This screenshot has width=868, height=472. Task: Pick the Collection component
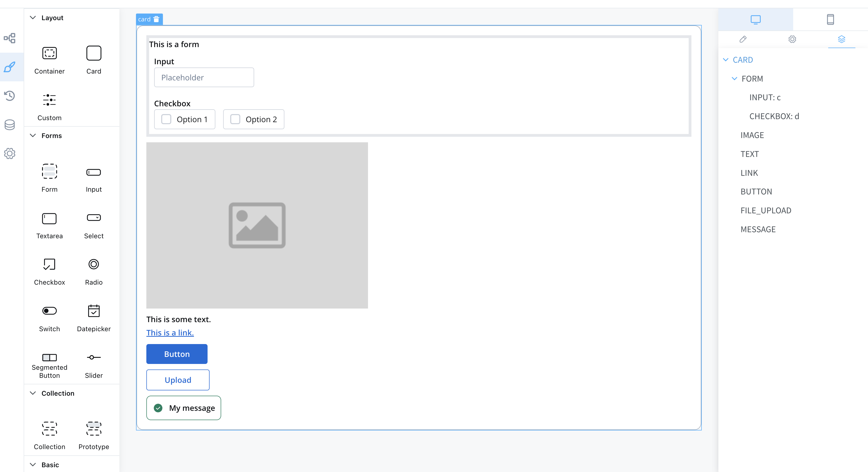click(x=50, y=435)
